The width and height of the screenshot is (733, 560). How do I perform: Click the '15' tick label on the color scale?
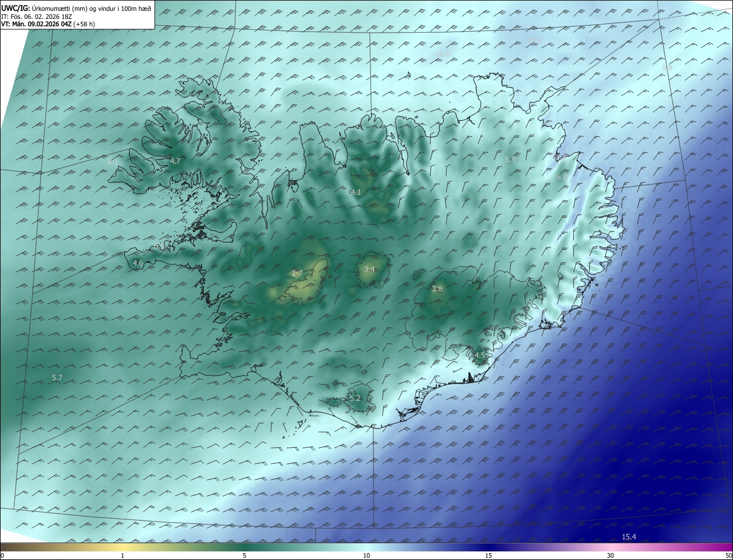[x=488, y=555]
